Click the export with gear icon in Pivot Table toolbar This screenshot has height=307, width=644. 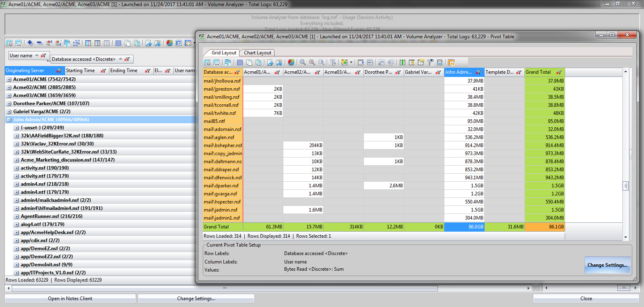[279, 62]
